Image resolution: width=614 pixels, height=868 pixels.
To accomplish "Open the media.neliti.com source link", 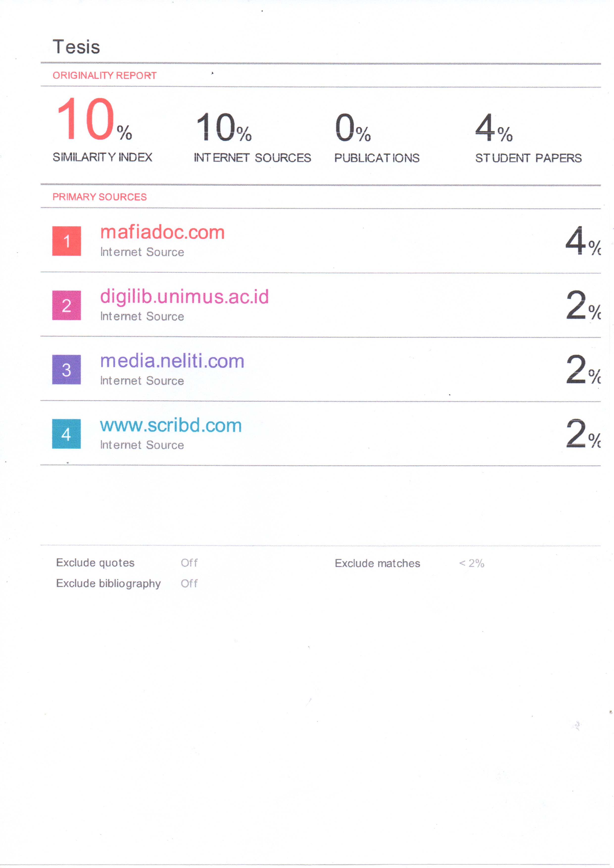I will 172,361.
